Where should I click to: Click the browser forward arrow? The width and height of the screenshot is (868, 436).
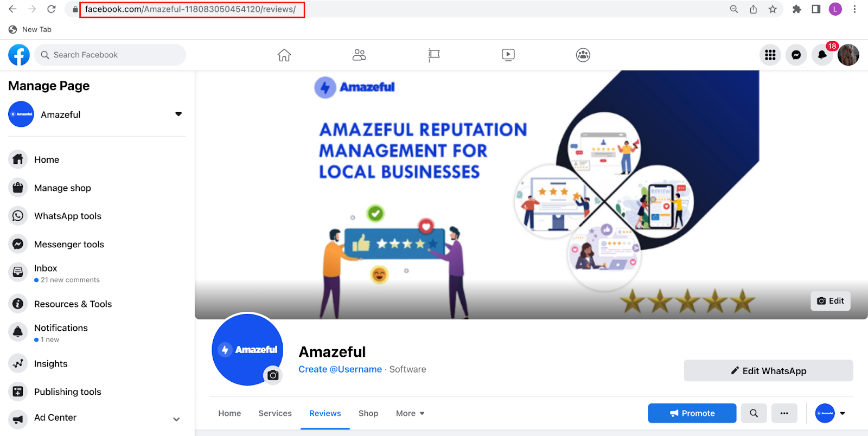click(x=32, y=9)
